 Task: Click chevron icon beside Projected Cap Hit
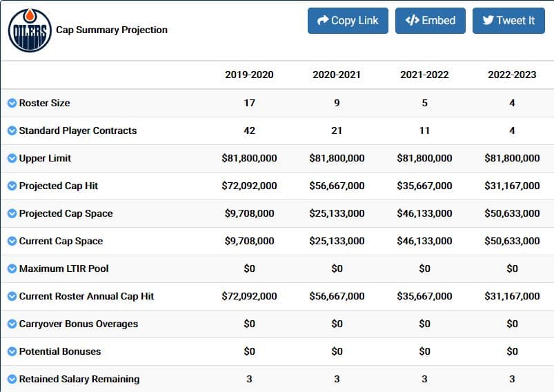coord(12,186)
